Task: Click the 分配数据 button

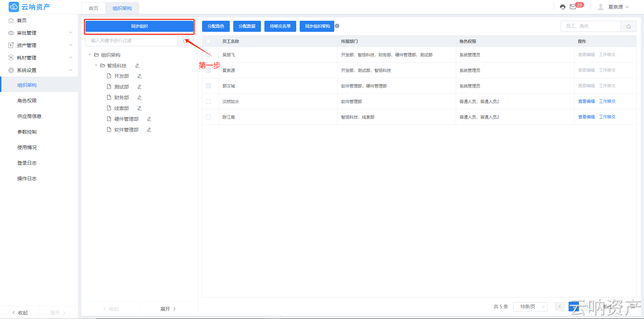Action: [247, 26]
